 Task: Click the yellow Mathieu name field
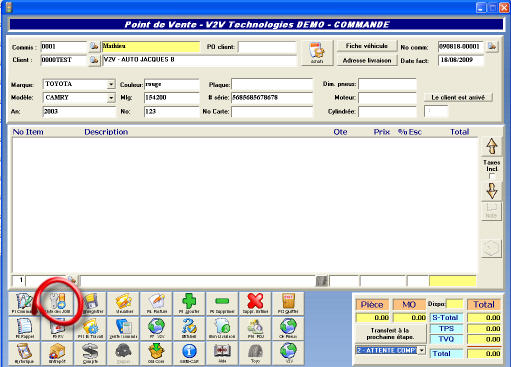pyautogui.click(x=151, y=47)
